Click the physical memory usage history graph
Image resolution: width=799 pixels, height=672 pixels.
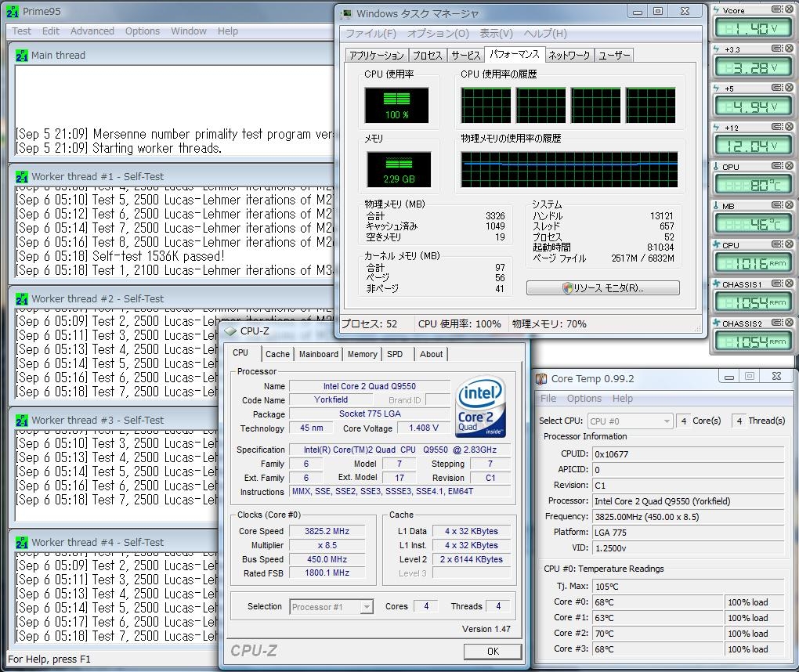coord(569,168)
